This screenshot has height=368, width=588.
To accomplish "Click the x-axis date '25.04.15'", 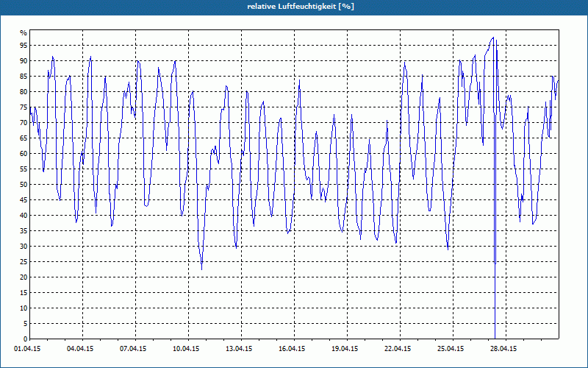I will 451,349.
